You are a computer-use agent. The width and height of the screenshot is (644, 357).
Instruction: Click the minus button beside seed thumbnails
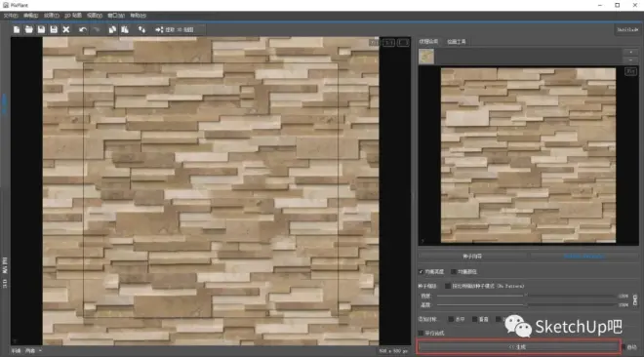(631, 59)
